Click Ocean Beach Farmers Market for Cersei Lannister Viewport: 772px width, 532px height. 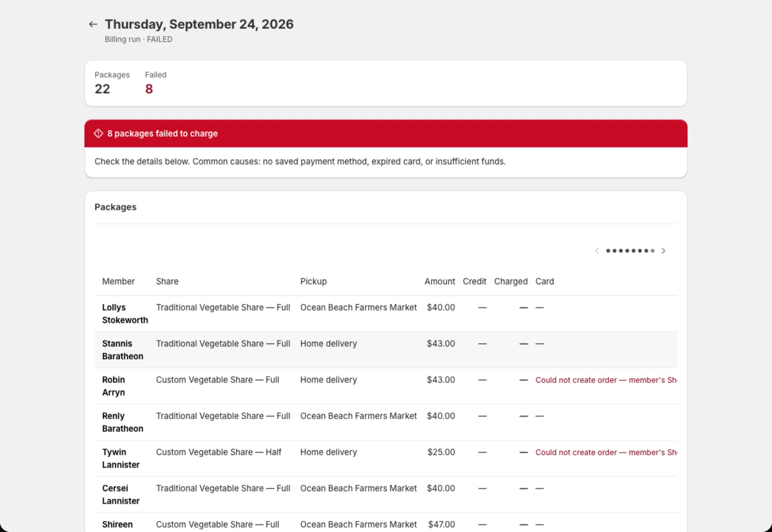tap(358, 488)
